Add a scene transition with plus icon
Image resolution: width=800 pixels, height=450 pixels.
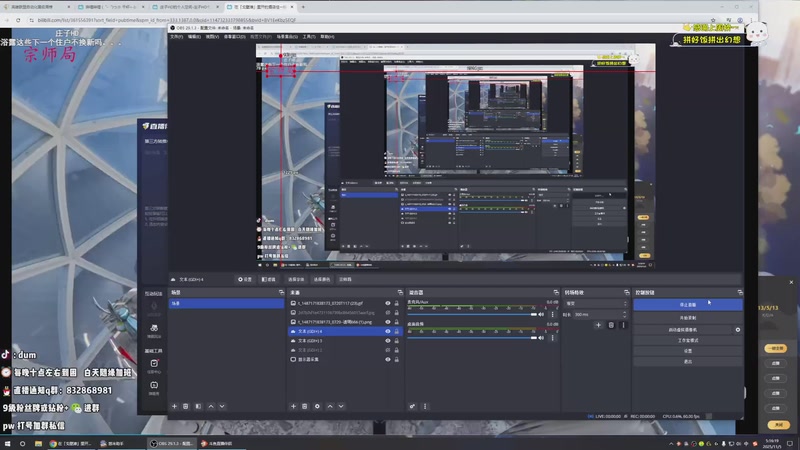click(x=598, y=325)
